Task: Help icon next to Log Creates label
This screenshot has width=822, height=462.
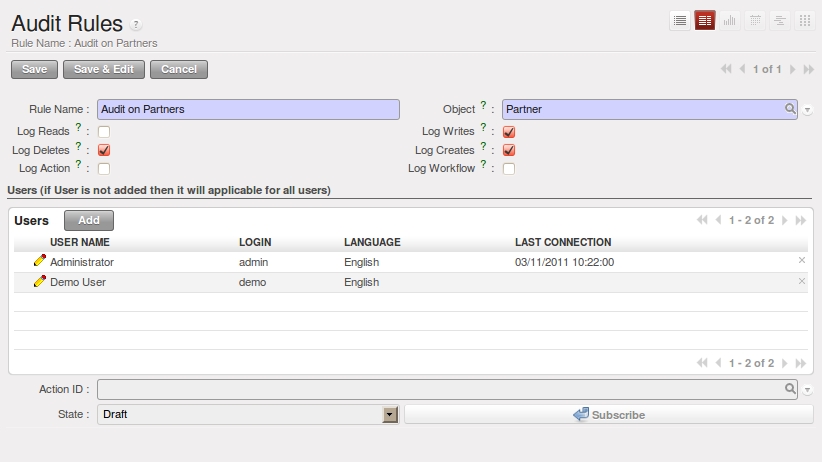Action: [483, 146]
